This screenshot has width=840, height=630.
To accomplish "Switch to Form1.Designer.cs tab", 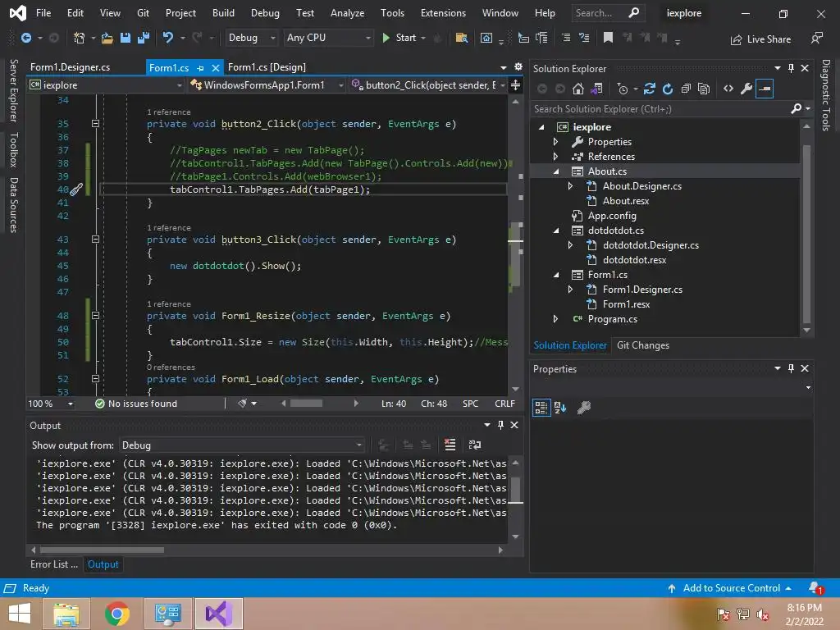I will click(x=71, y=67).
